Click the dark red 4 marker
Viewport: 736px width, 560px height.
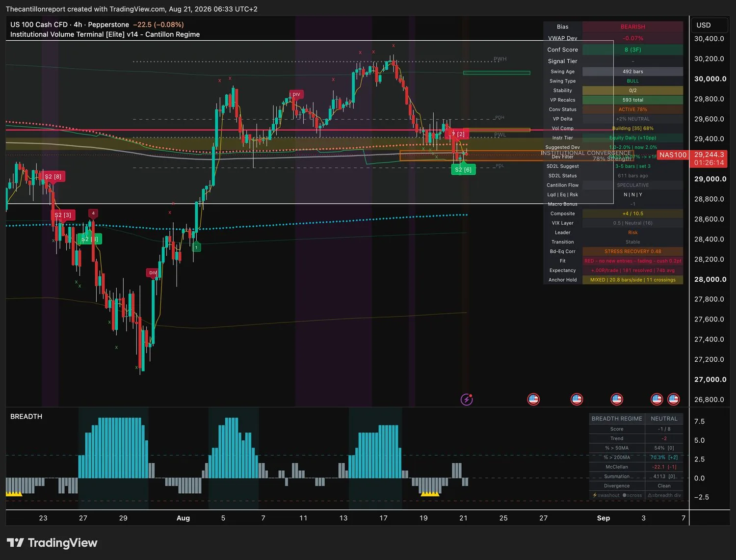pos(93,213)
